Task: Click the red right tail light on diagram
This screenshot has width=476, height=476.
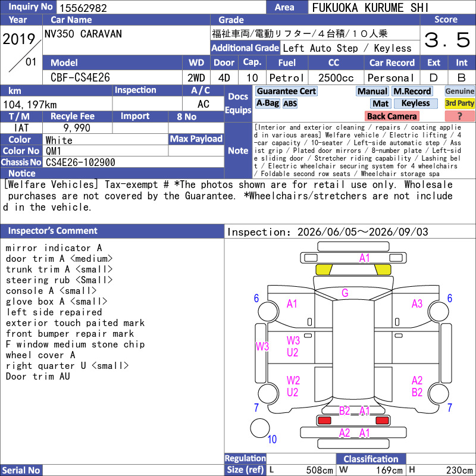Action: 382,420
